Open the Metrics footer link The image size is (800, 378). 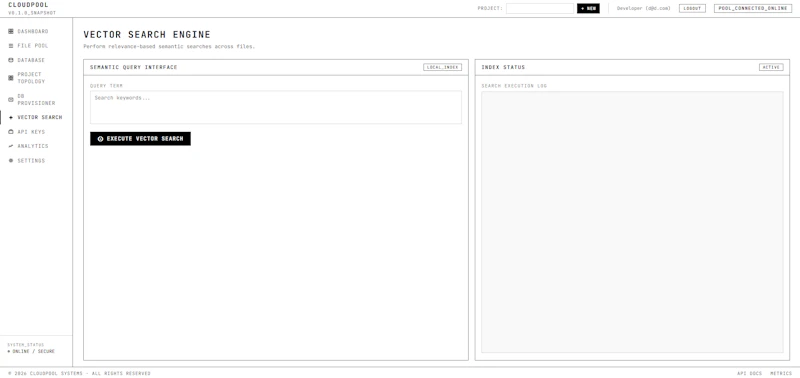coord(781,373)
